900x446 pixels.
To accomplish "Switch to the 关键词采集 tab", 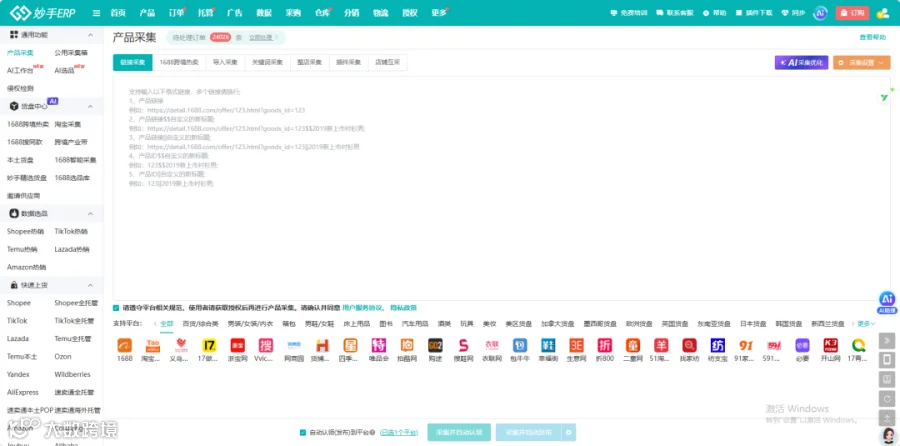I will coord(267,62).
